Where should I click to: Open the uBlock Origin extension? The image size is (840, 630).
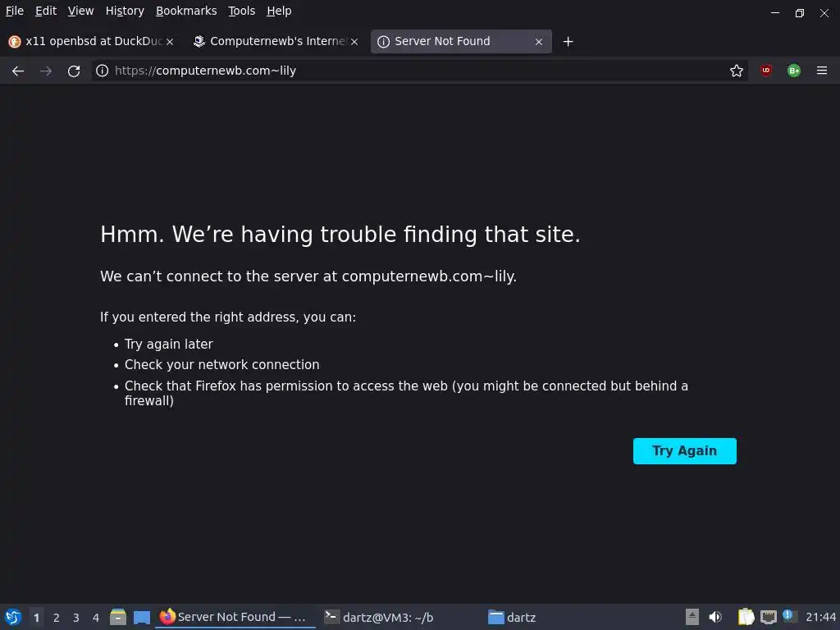click(766, 71)
